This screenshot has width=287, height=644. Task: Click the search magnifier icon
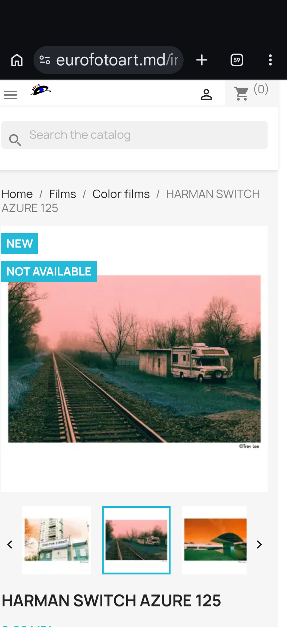tap(15, 140)
